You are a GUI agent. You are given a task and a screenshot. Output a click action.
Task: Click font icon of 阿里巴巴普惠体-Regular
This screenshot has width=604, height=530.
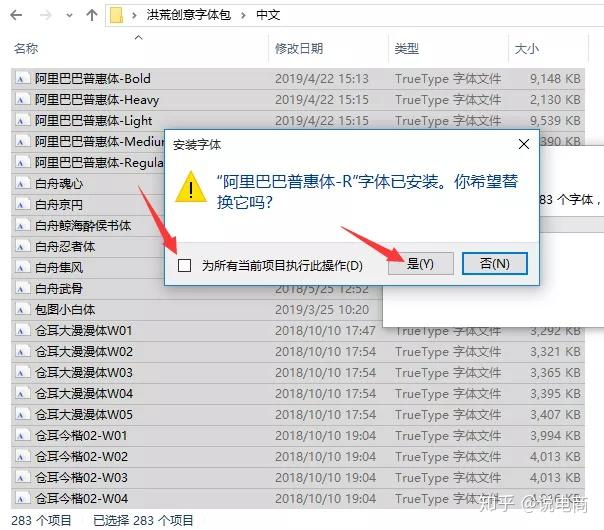point(22,163)
